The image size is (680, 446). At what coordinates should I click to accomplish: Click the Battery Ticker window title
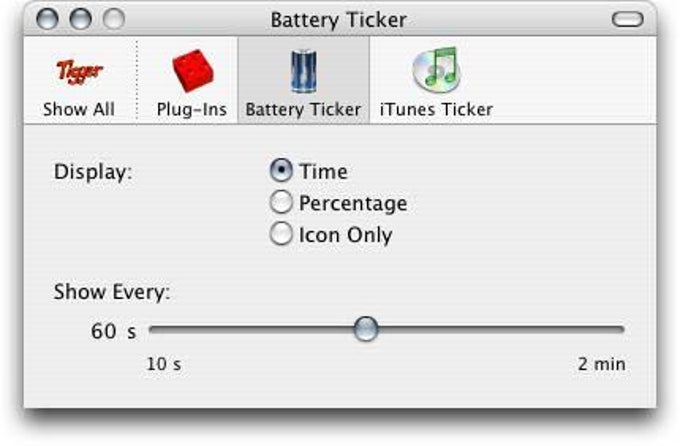(338, 19)
